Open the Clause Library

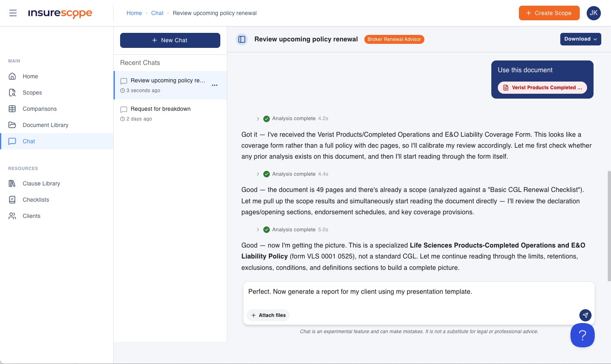41,183
